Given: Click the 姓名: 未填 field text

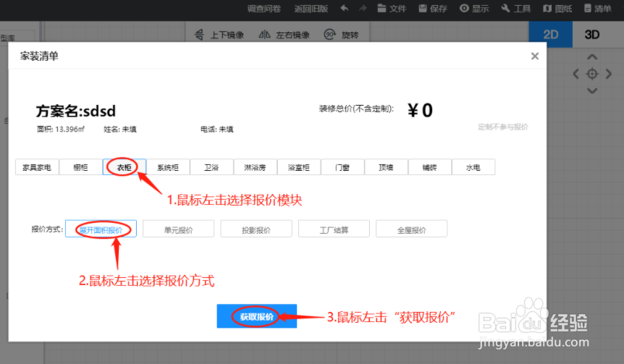Looking at the screenshot, I should tap(120, 129).
